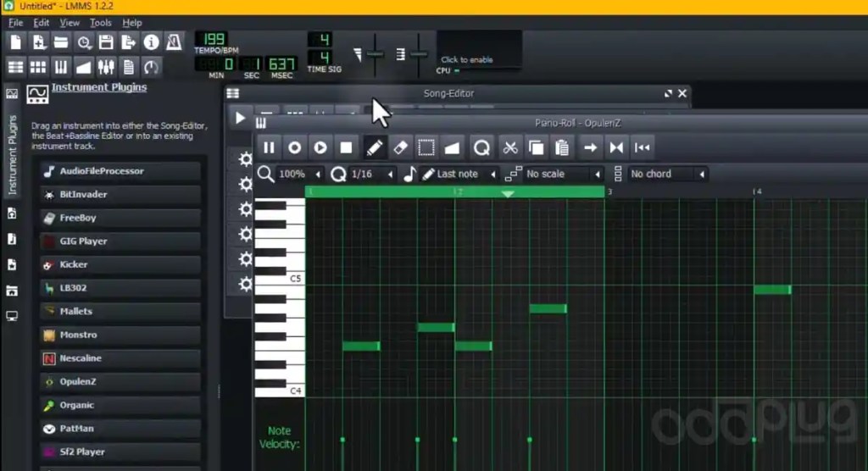Stop playback in Piano-Roll

coord(346,147)
